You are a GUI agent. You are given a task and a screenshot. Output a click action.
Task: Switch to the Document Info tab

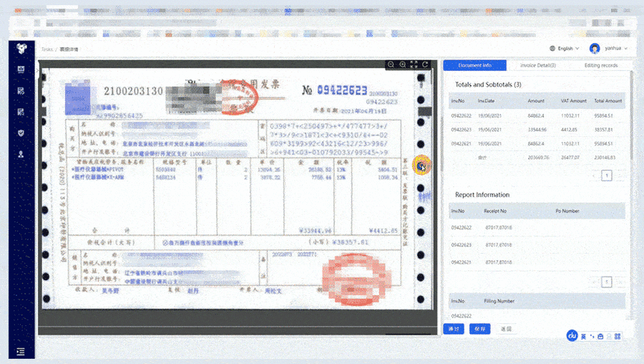(475, 65)
